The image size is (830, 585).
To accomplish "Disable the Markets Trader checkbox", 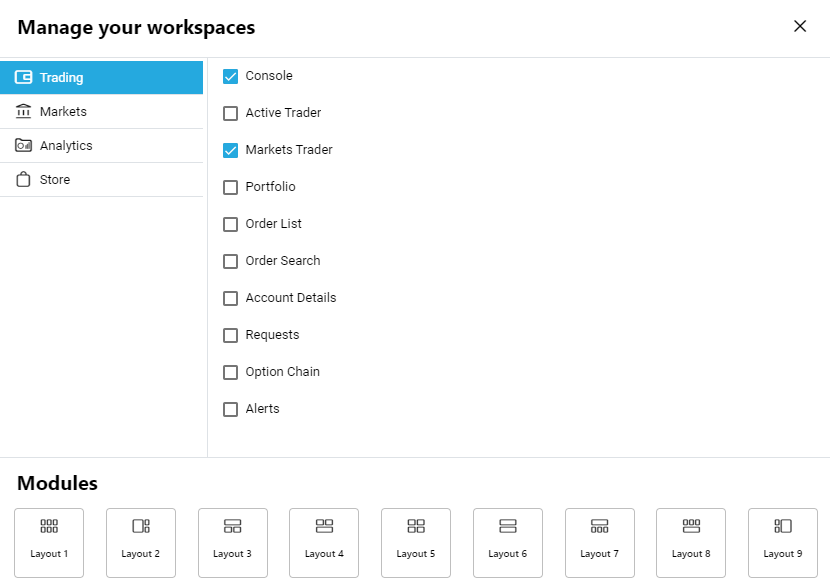I will click(231, 150).
